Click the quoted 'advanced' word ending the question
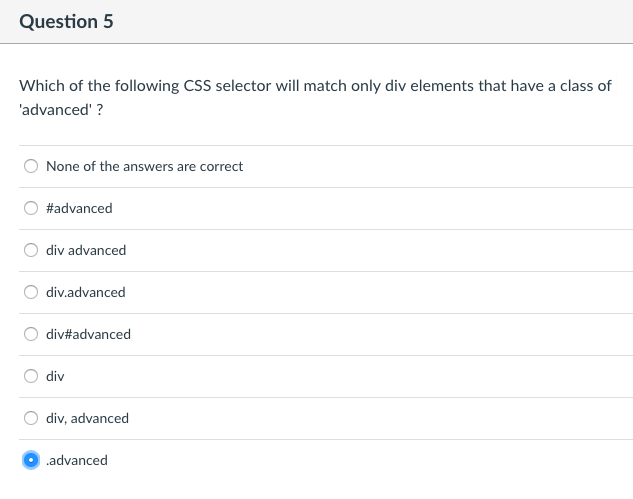 pos(56,108)
